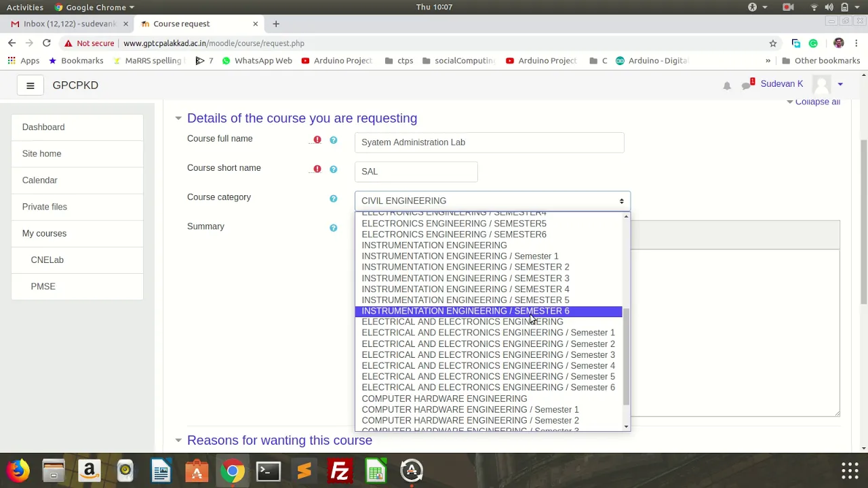
Task: Select INSTRUMENTATION ENGINEERING / Semester 1
Action: pyautogui.click(x=488, y=256)
